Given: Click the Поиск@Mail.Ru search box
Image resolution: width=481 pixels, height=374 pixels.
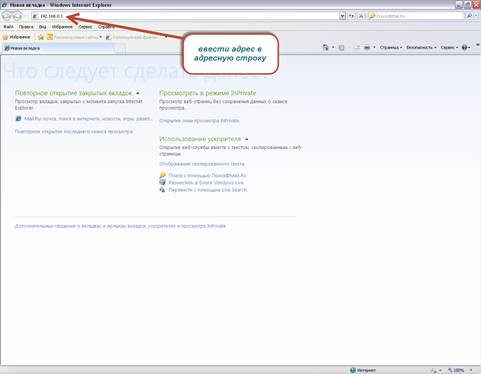Looking at the screenshot, I should click(x=417, y=16).
